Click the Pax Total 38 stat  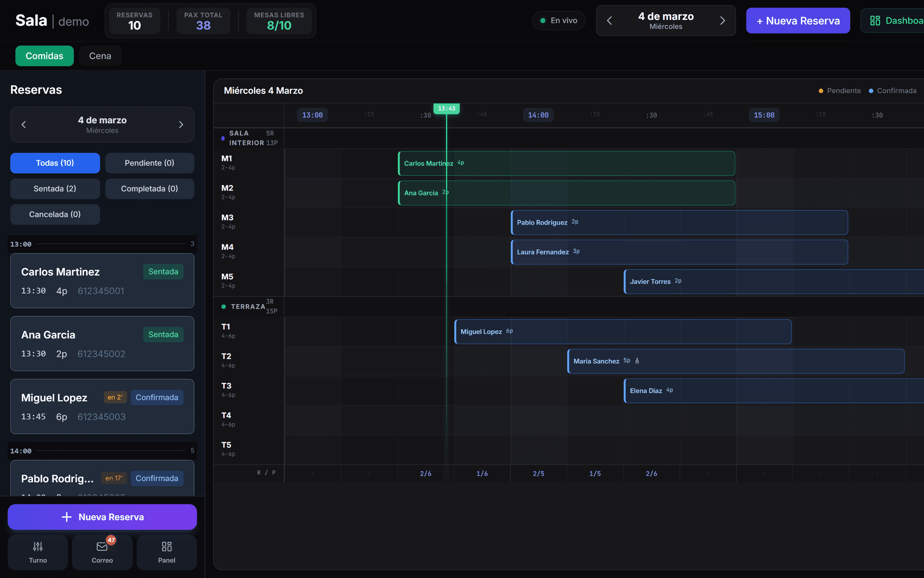pyautogui.click(x=203, y=21)
